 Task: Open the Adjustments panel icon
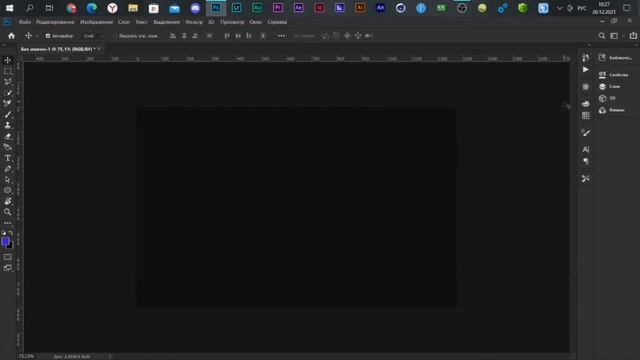click(586, 87)
